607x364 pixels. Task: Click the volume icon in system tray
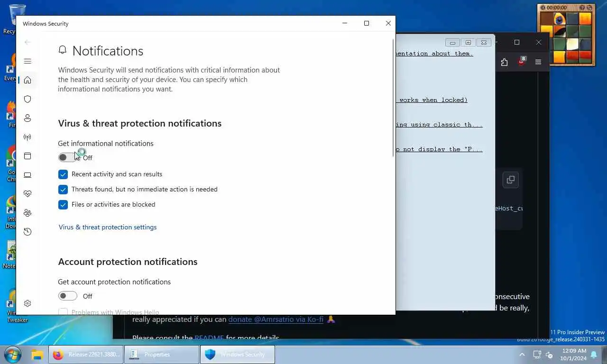pos(550,355)
